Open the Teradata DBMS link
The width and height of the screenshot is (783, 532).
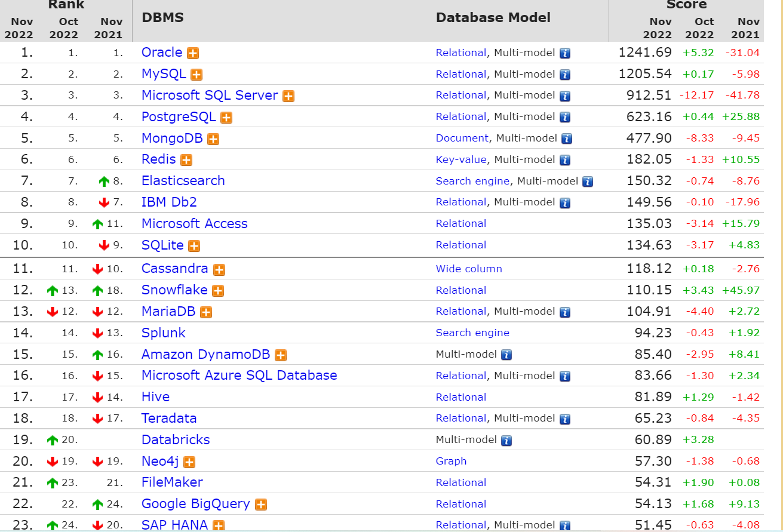pyautogui.click(x=169, y=418)
